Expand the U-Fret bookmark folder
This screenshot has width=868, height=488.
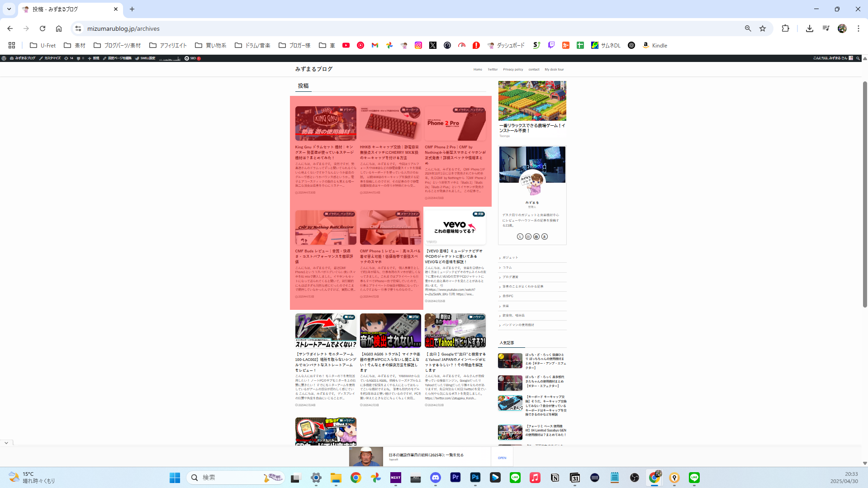[43, 45]
